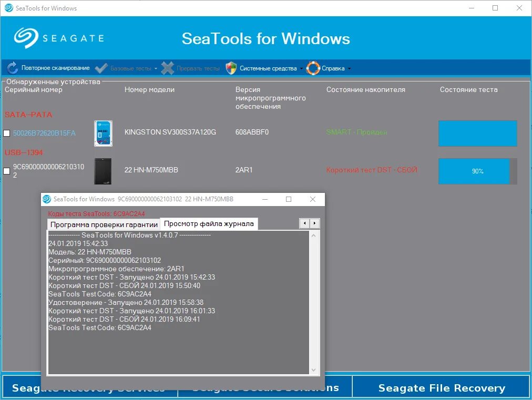Open Справка menu label
The image size is (532, 400).
[x=333, y=68]
